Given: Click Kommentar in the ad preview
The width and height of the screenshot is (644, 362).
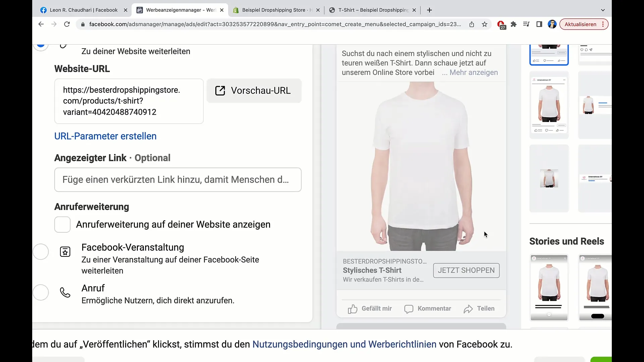Looking at the screenshot, I should [428, 308].
